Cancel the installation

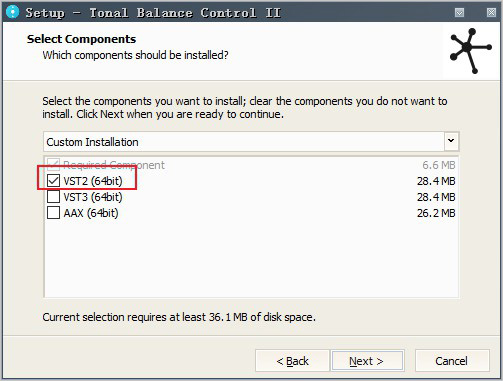click(x=452, y=361)
